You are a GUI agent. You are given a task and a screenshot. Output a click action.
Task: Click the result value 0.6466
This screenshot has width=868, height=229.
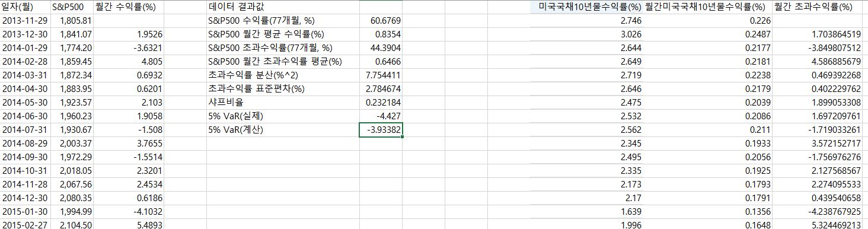[x=381, y=62]
